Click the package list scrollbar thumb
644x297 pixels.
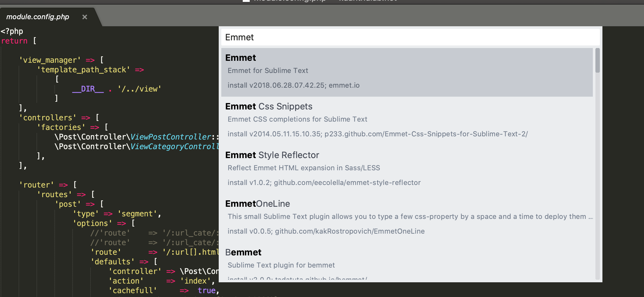[597, 60]
